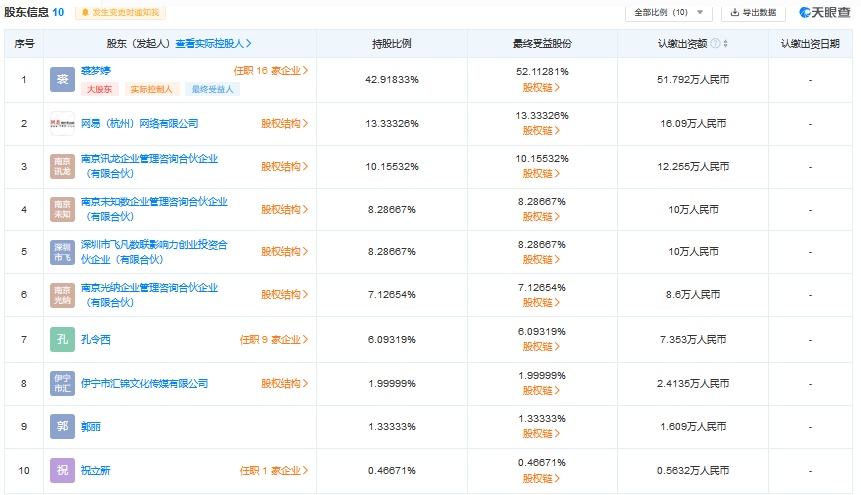This screenshot has height=495, width=861.
Task: Open shareholder 祝立新 link
Action: (96, 470)
